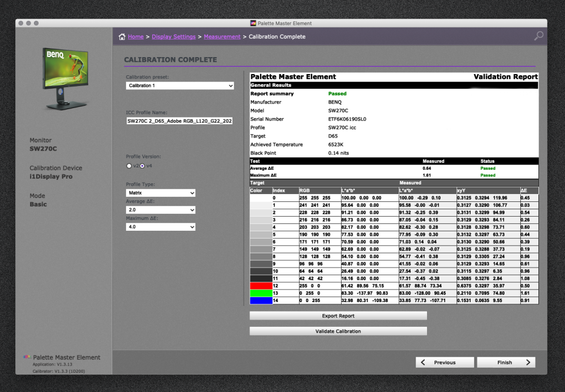This screenshot has height=392, width=565.
Task: Click the mid-gray swatch in row 8
Action: pyautogui.click(x=261, y=257)
